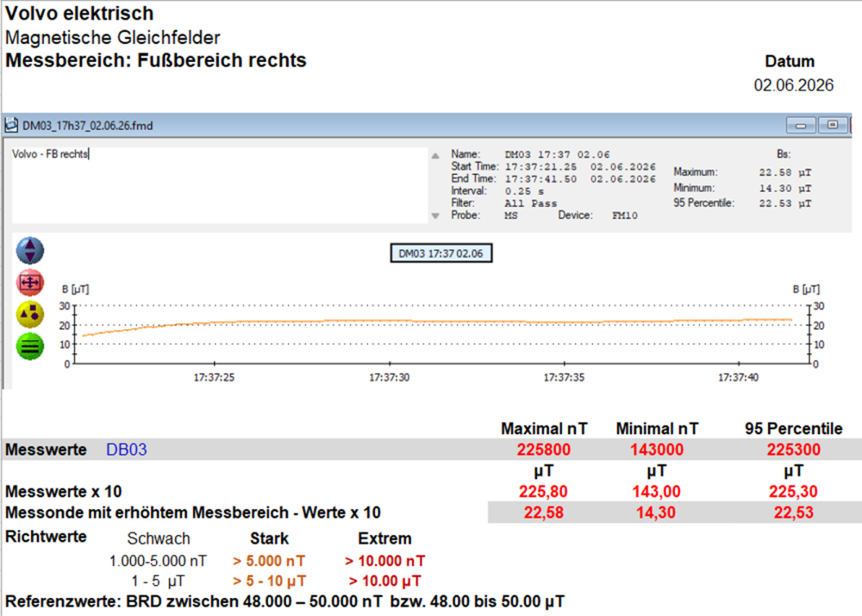The image size is (862, 616).
Task: Minimize the DM03 measurement window
Action: pyautogui.click(x=801, y=125)
